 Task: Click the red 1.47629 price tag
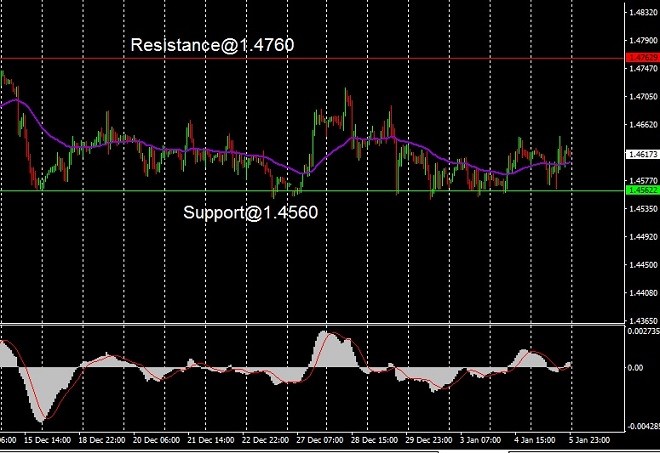(642, 57)
